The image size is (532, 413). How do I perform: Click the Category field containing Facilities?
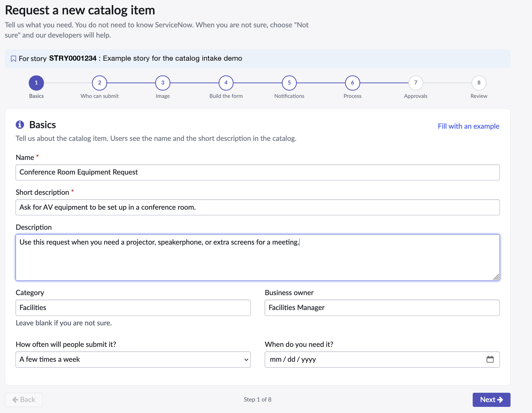[x=133, y=308]
